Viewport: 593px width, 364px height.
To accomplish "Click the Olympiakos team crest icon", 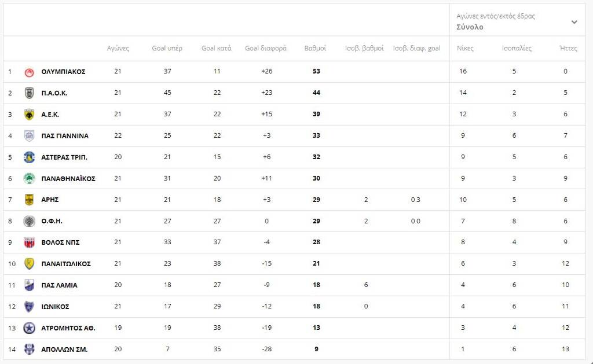I will [29, 72].
